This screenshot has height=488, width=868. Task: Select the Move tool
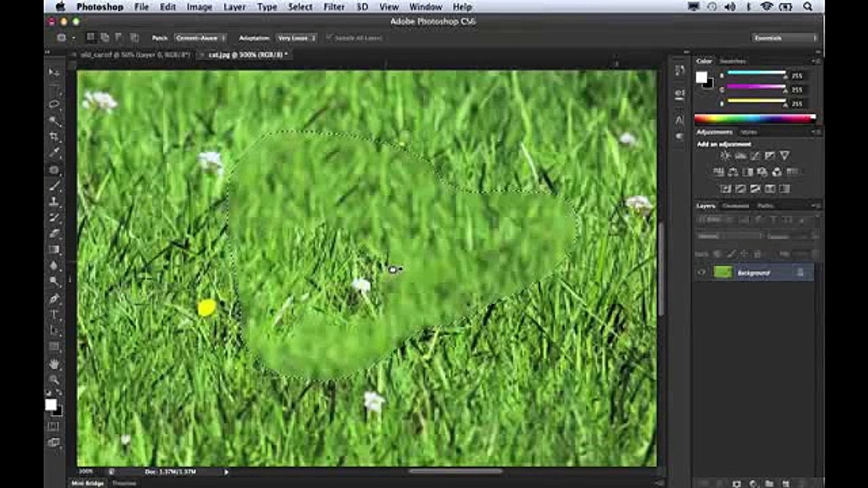(54, 72)
